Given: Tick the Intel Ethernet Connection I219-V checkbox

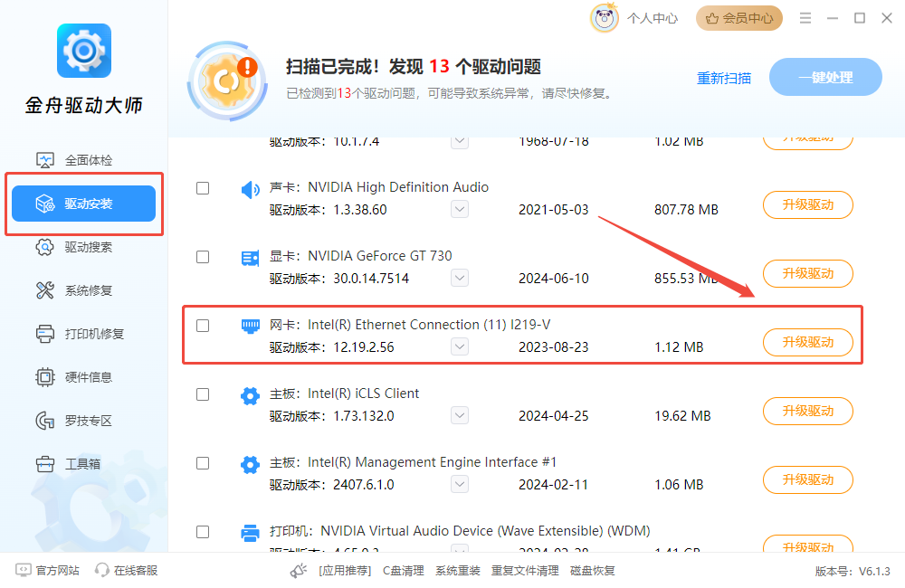Looking at the screenshot, I should pos(203,326).
